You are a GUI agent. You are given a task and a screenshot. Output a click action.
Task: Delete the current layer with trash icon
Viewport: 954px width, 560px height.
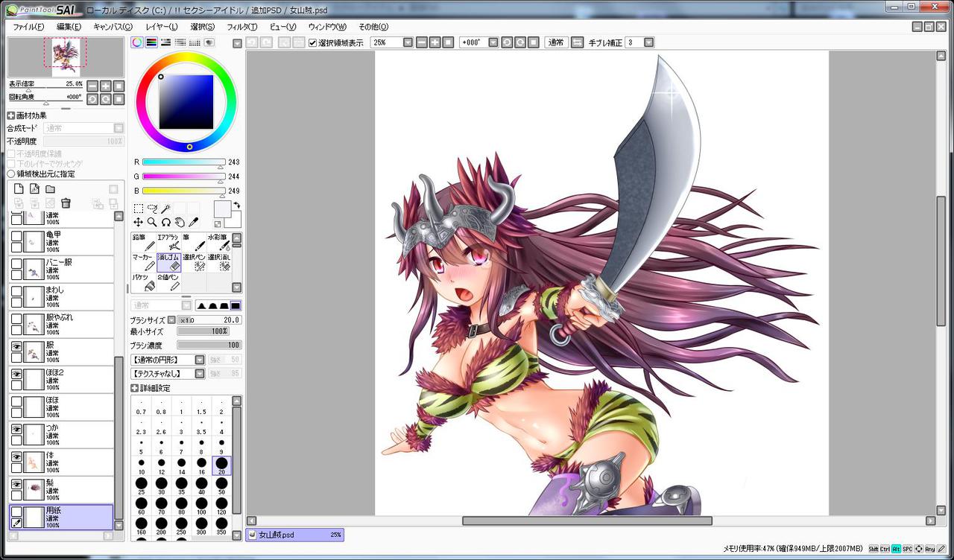[x=66, y=203]
